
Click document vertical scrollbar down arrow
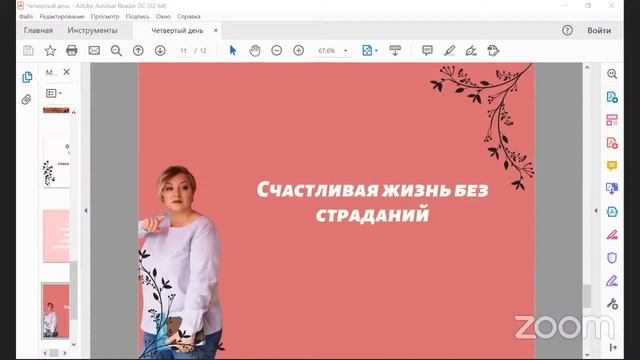(587, 355)
